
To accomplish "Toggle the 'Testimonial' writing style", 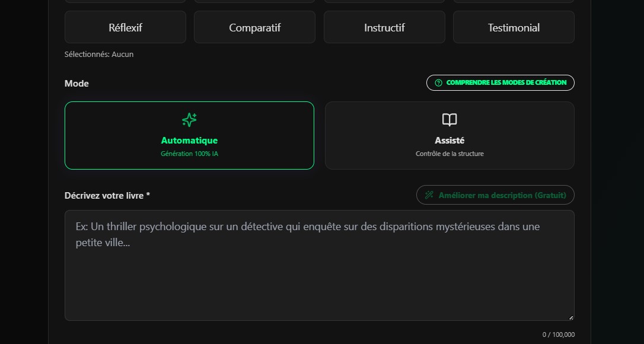I will pyautogui.click(x=514, y=27).
